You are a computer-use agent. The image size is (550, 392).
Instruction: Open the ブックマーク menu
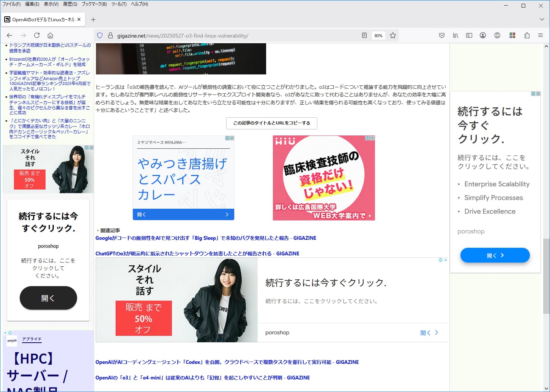pyautogui.click(x=94, y=4)
